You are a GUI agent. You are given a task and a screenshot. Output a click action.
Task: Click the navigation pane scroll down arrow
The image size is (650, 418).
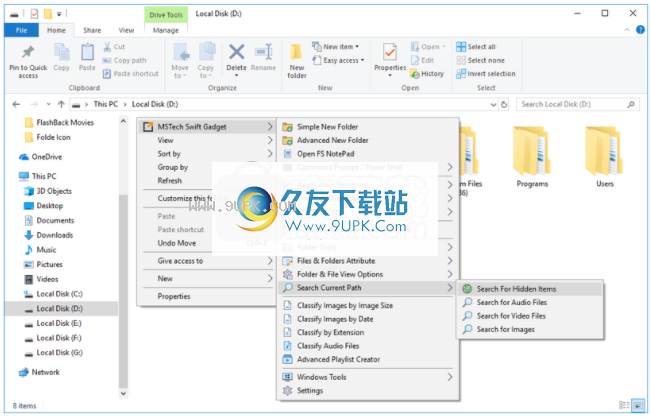(123, 393)
